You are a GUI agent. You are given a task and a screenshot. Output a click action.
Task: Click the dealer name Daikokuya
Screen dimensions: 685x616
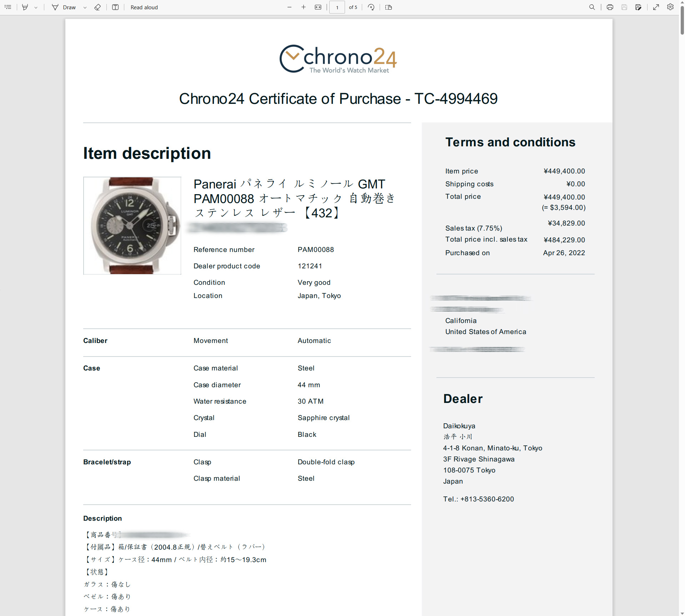point(459,426)
